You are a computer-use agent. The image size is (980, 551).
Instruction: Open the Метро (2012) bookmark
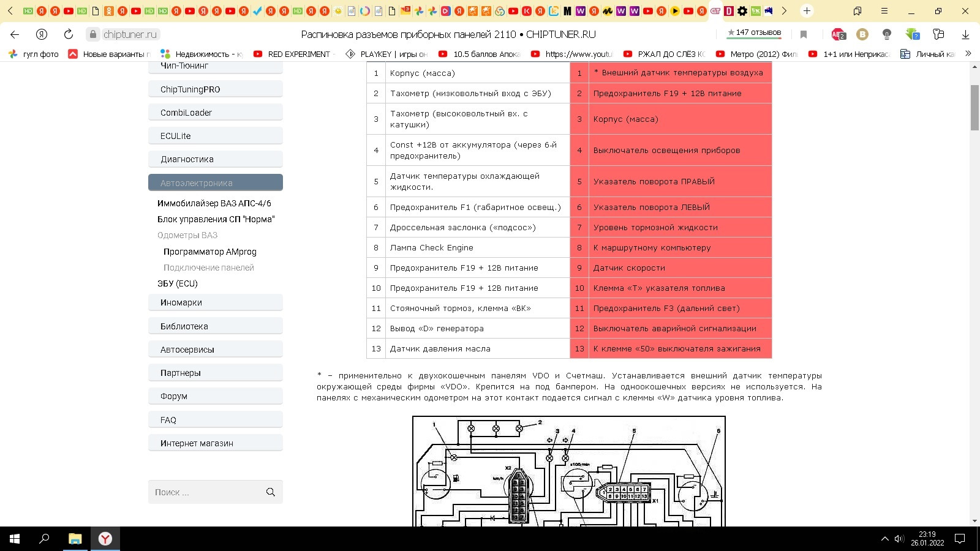point(757,54)
